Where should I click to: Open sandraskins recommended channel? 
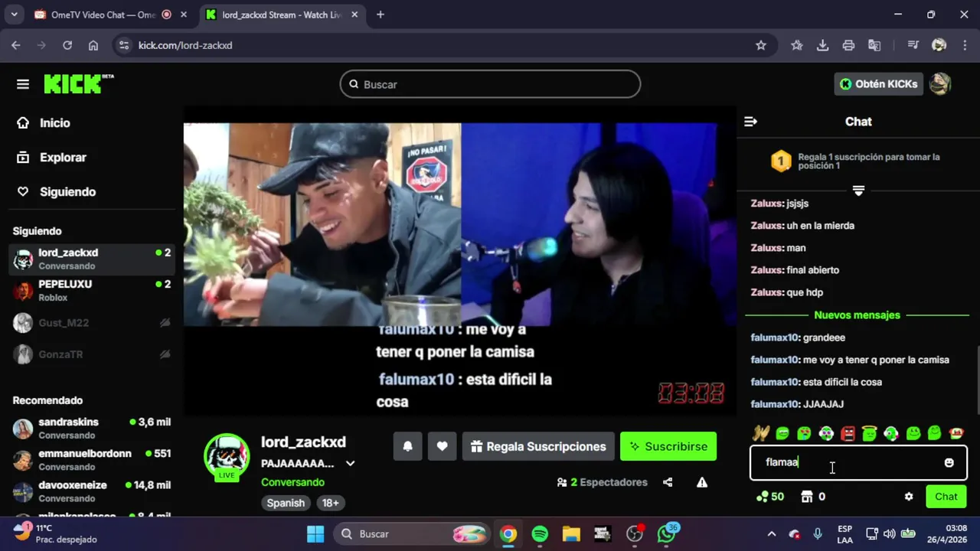92,429
